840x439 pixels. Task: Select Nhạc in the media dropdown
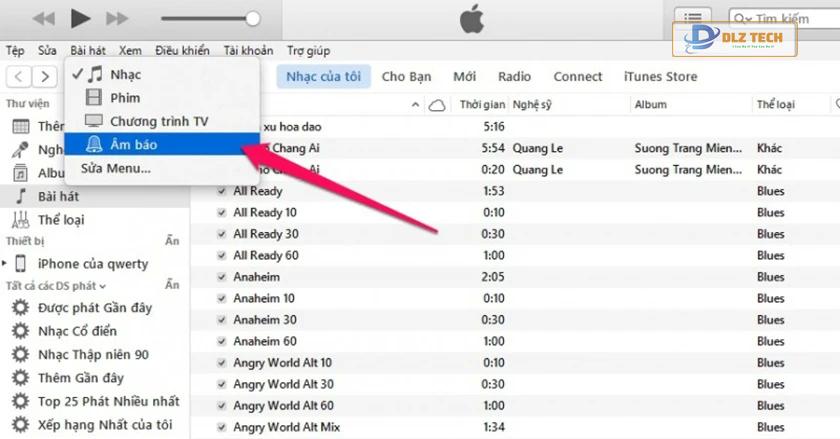pyautogui.click(x=162, y=75)
